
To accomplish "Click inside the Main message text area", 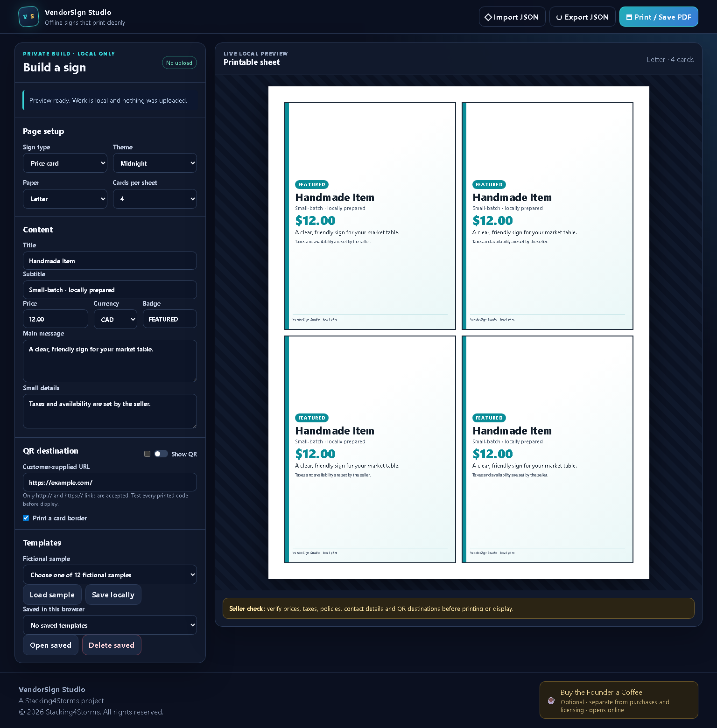I will (110, 361).
